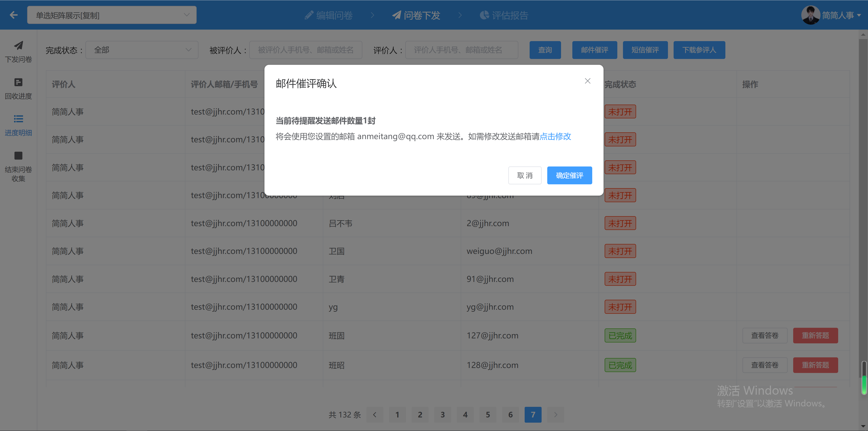Expand the 简简人事 account menu

coord(841,15)
